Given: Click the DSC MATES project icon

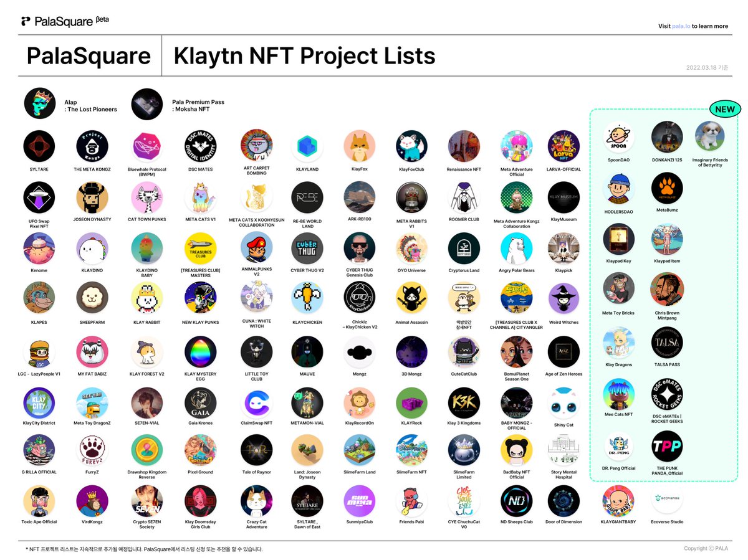Looking at the screenshot, I should [x=200, y=146].
